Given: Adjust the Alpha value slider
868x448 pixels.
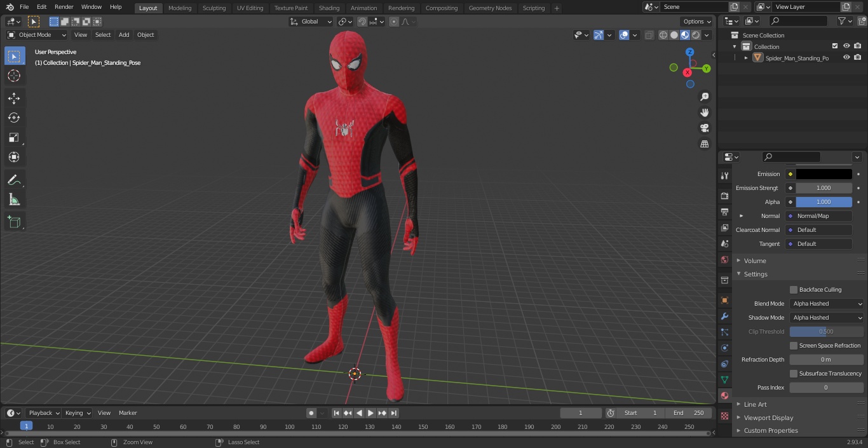Looking at the screenshot, I should point(824,202).
